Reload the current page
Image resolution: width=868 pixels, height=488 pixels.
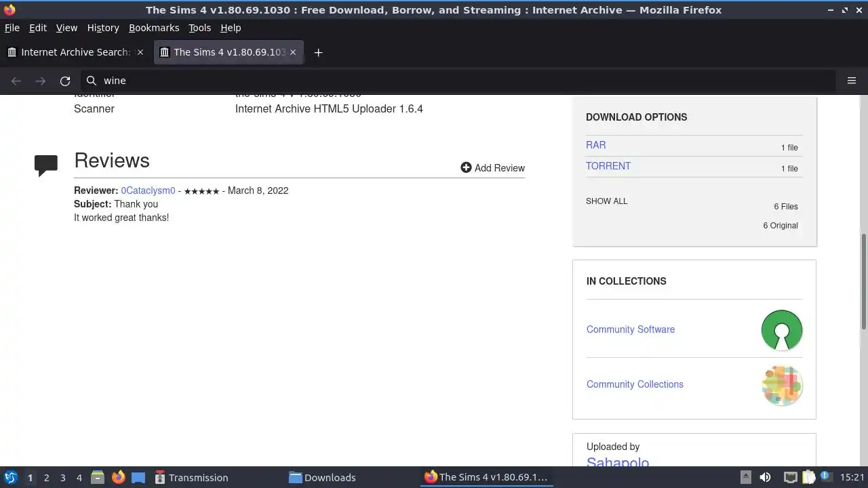coord(65,81)
